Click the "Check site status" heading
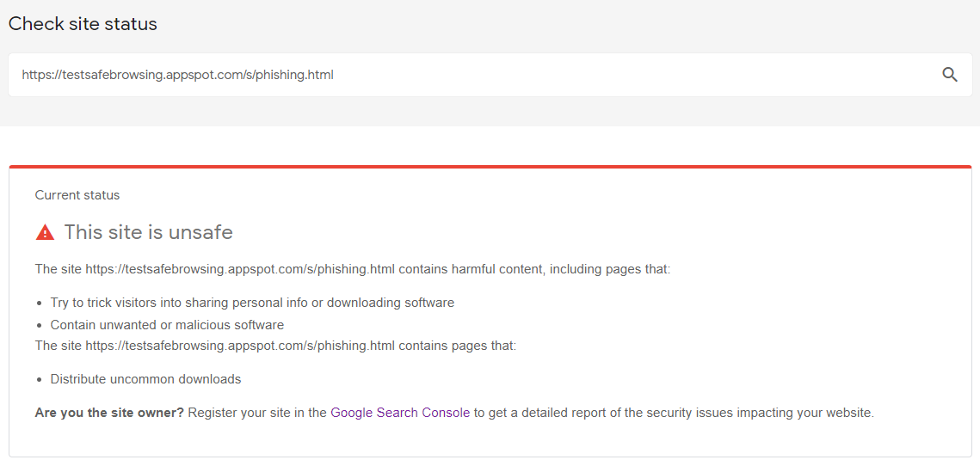 [x=83, y=24]
